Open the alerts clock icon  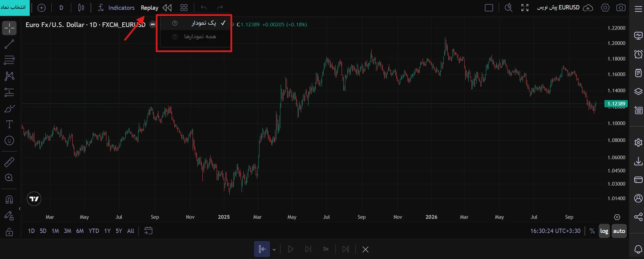638,54
